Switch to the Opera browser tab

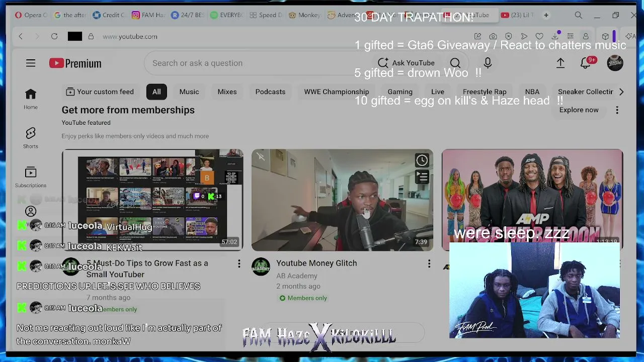point(30,15)
